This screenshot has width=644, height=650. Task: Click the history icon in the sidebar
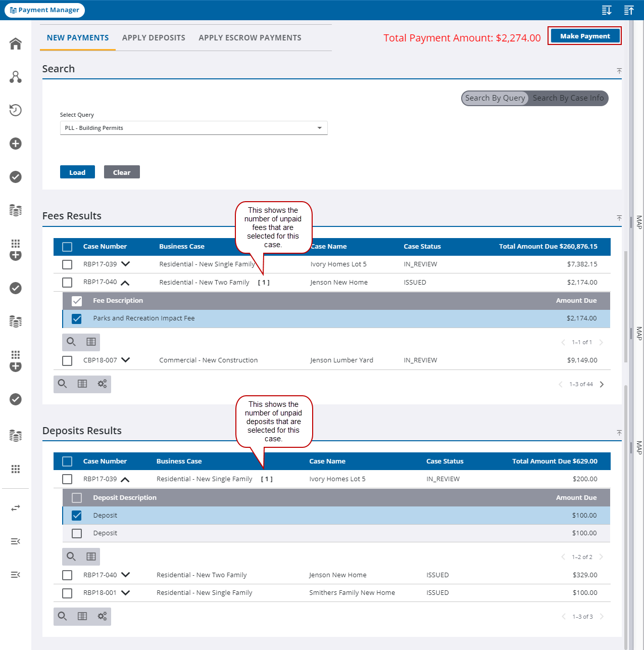[x=15, y=110]
